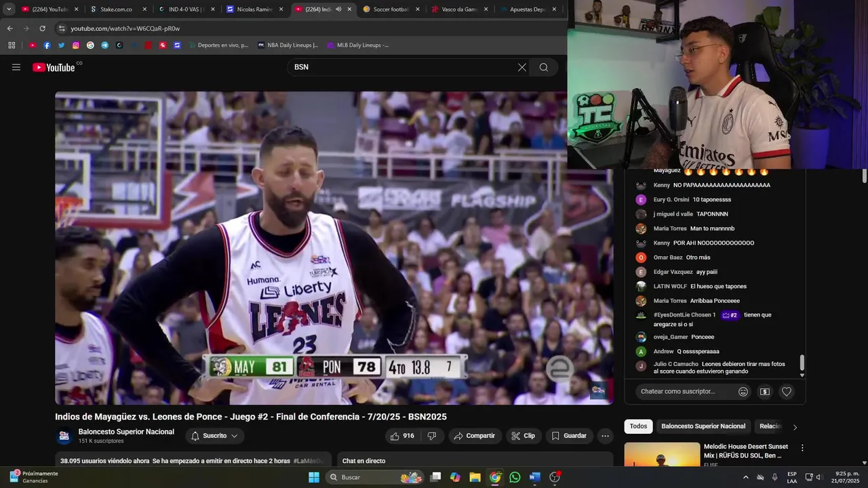Click the live chat message input
The width and height of the screenshot is (868, 488).
(686, 392)
